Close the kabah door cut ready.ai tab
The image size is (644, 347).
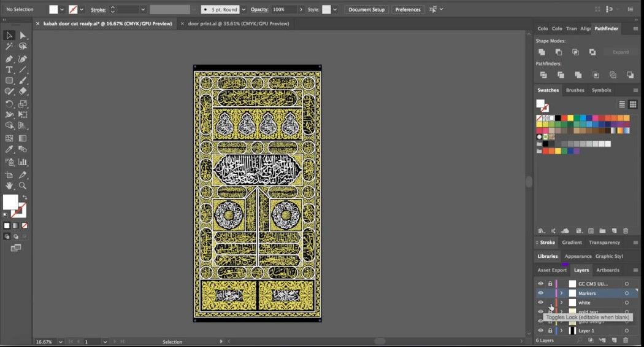click(38, 24)
